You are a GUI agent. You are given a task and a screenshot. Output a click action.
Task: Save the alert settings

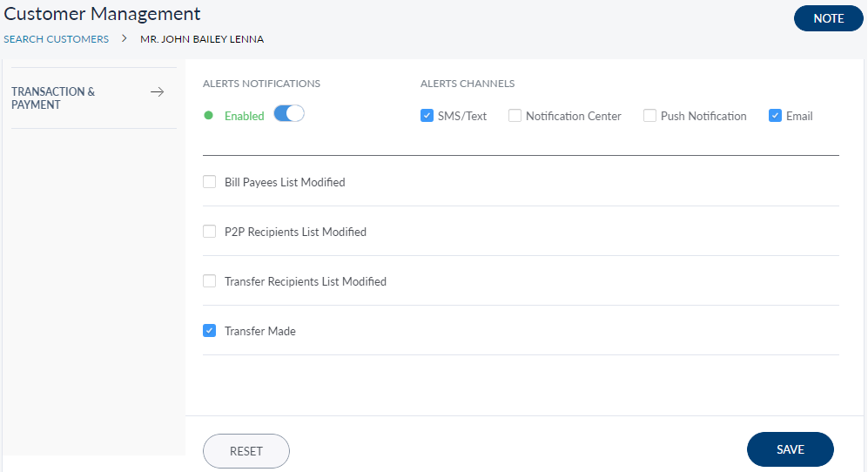pyautogui.click(x=790, y=449)
